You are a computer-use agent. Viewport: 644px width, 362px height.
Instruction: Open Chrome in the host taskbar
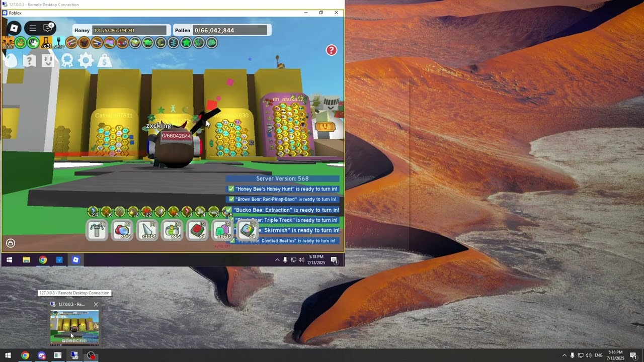click(25, 355)
